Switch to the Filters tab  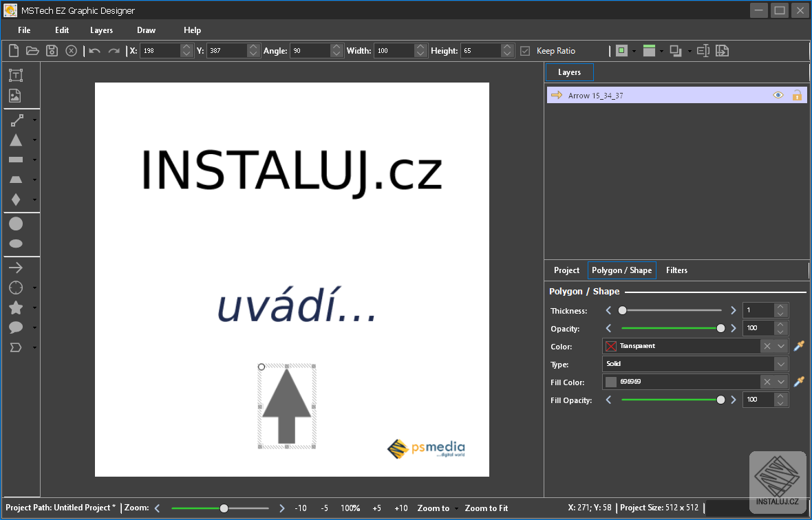click(677, 270)
